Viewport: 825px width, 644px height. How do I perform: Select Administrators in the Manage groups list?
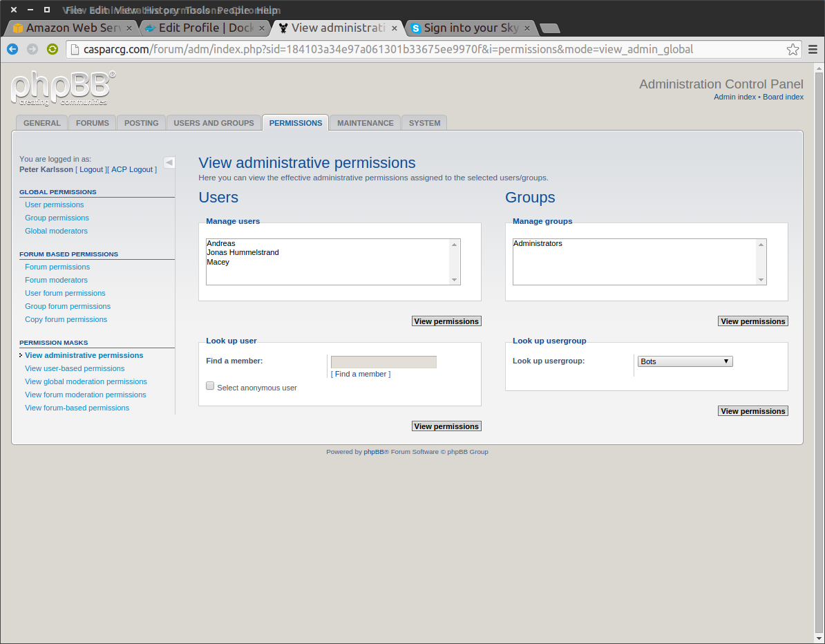[634, 244]
